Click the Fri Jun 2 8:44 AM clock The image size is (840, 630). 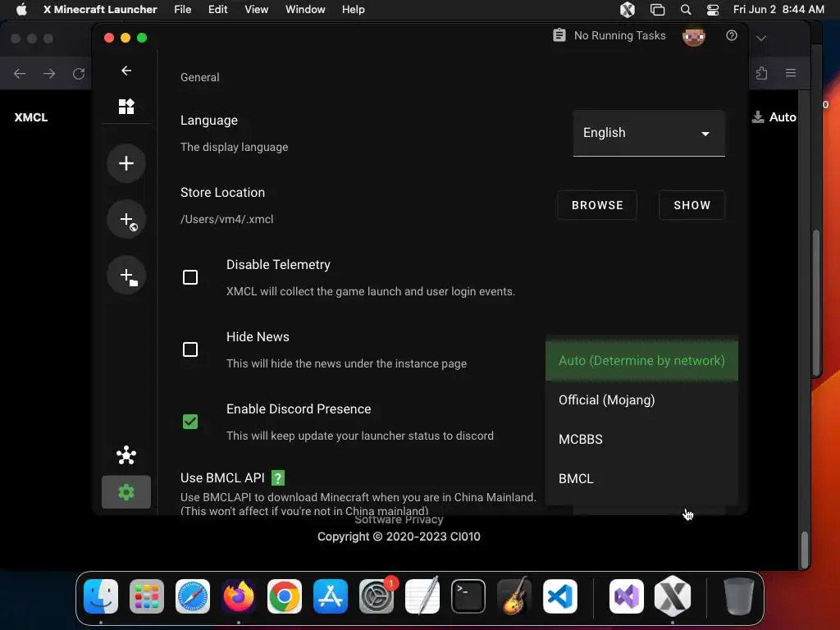tap(778, 10)
